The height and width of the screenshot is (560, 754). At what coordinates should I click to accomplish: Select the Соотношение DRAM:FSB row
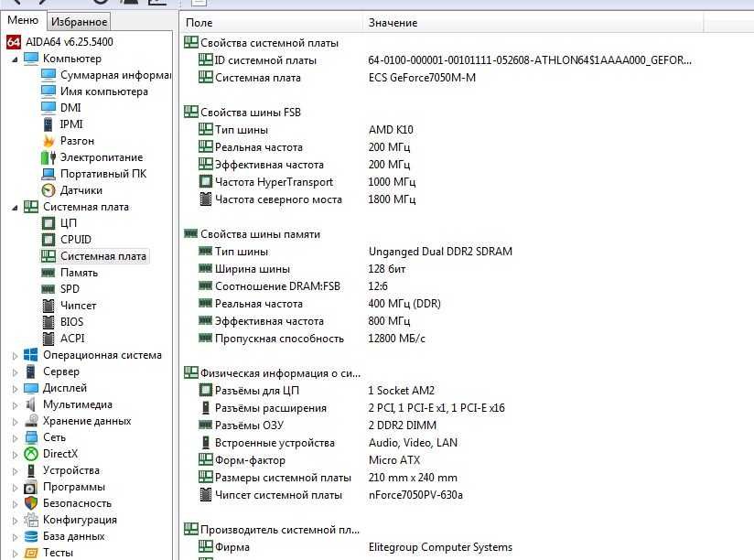[294, 286]
